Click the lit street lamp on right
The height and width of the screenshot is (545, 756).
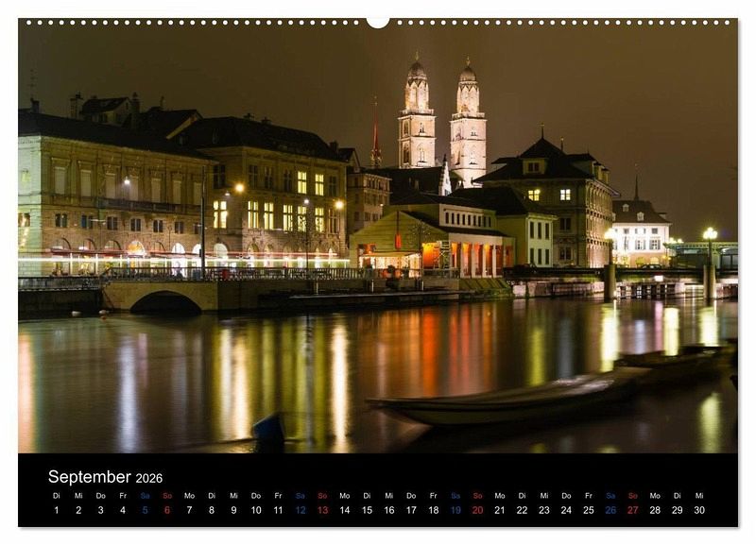pyautogui.click(x=710, y=234)
